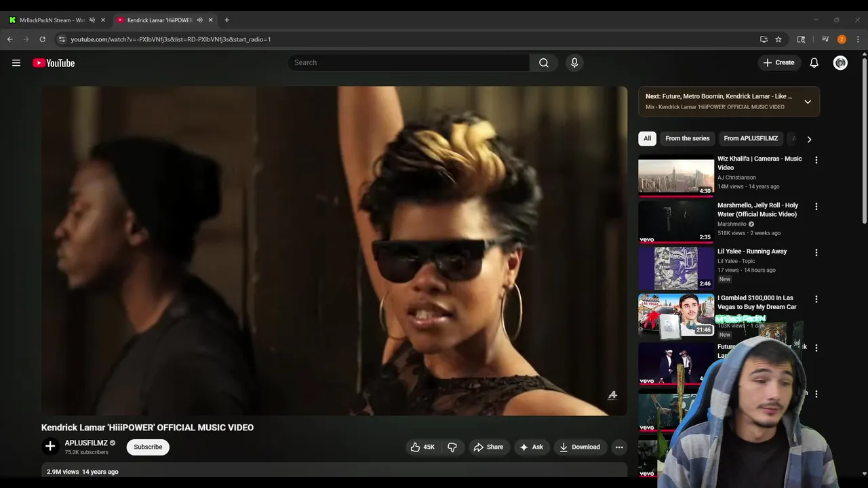Image resolution: width=868 pixels, height=488 pixels.
Task: Click the browser address bar URL
Action: pyautogui.click(x=171, y=39)
